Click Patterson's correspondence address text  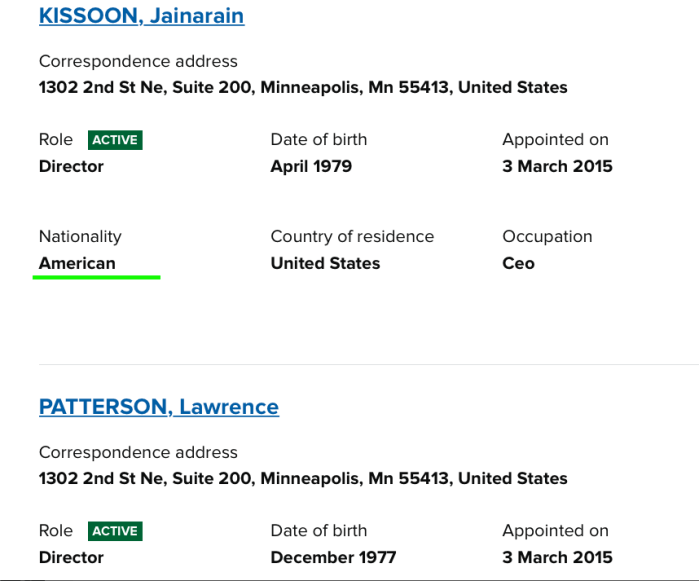pos(303,478)
